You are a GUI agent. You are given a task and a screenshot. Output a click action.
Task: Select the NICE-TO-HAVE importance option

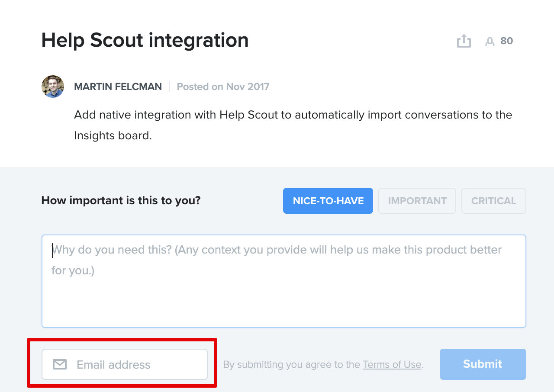pos(328,201)
